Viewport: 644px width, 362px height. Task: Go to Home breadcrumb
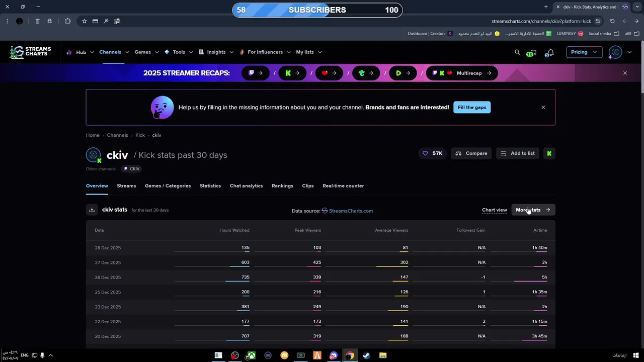coord(93,135)
